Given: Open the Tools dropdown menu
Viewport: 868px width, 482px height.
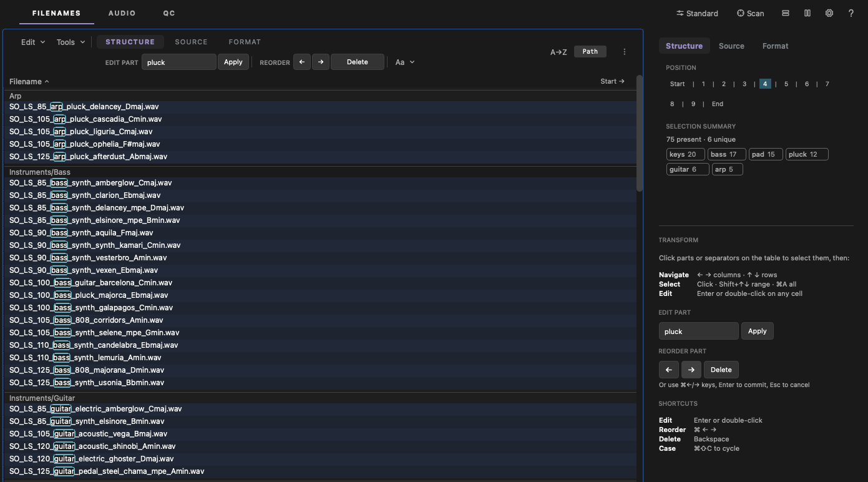Looking at the screenshot, I should [71, 42].
